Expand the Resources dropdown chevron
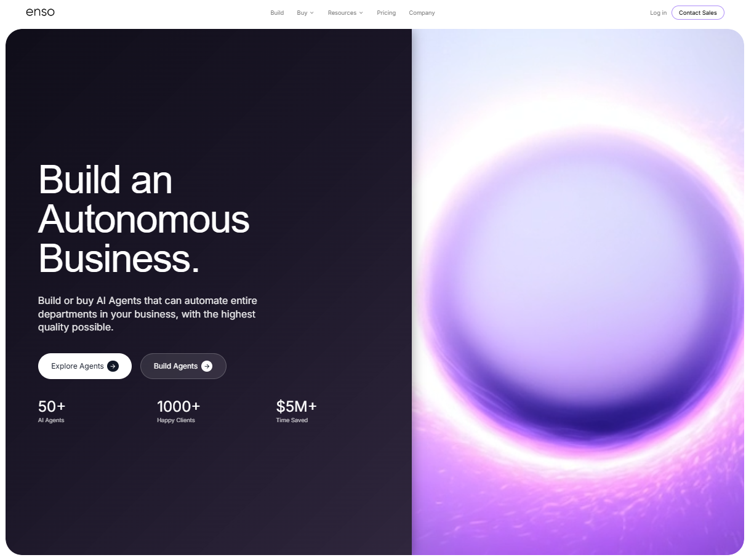 pos(361,13)
